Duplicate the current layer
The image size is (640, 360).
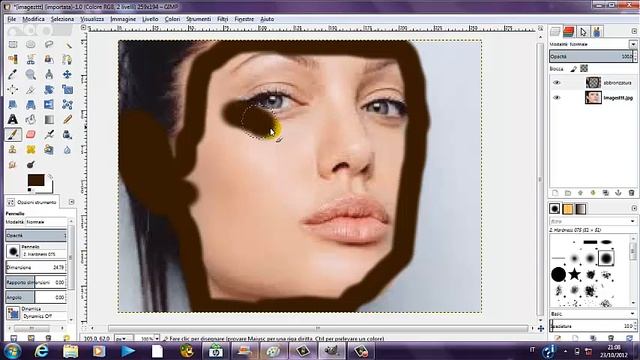coord(606,193)
